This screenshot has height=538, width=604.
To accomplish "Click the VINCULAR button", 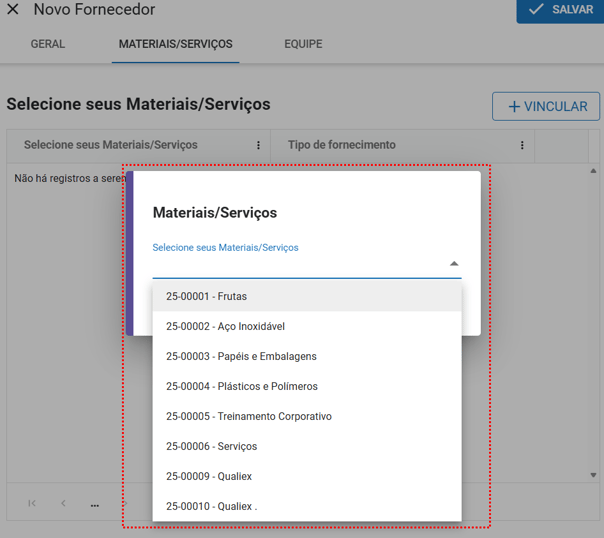I will pos(546,107).
